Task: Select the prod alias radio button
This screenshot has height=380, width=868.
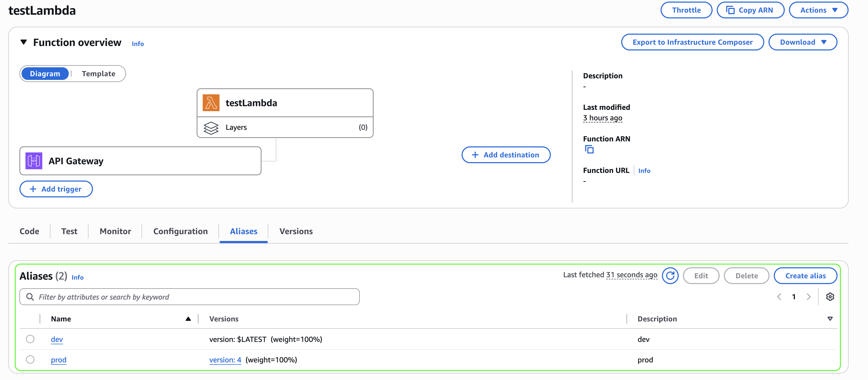Action: point(30,360)
